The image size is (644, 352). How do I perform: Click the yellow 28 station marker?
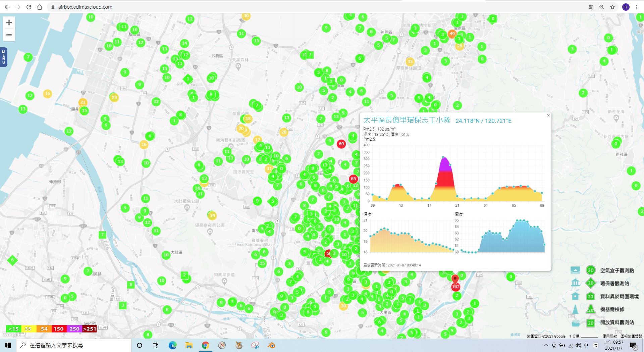pyautogui.click(x=460, y=46)
